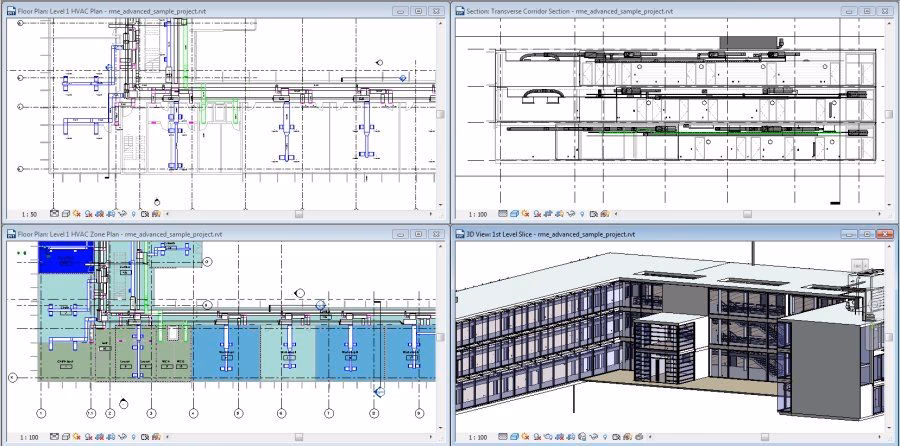This screenshot has width=900, height=446.
Task: Open Detail Level icon in Level 1 HVAC Plan view
Action: tap(54, 214)
